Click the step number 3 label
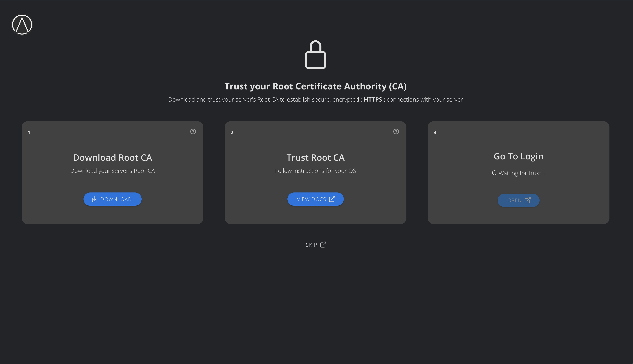633x364 pixels. pos(435,132)
